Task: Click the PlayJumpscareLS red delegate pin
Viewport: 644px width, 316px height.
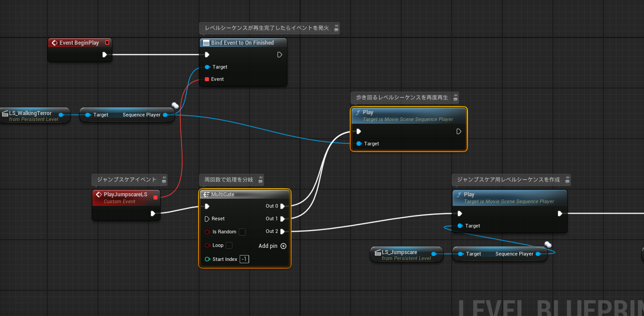Action: tap(155, 197)
